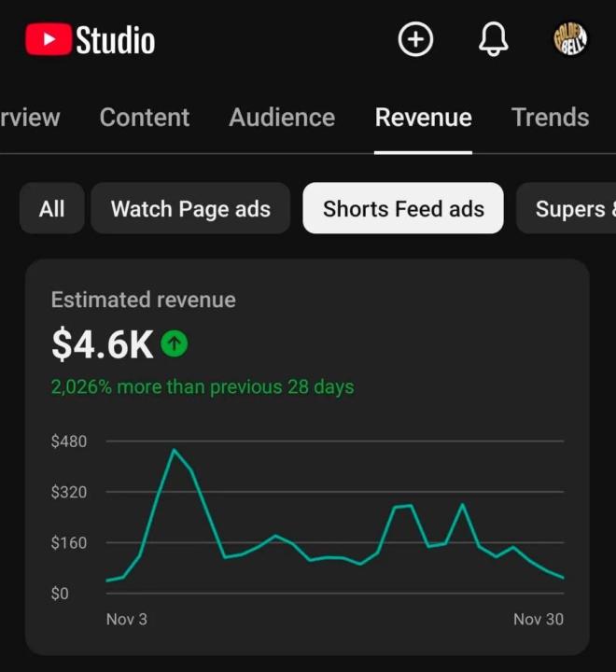Click the red YouTube play logo

coord(49,40)
